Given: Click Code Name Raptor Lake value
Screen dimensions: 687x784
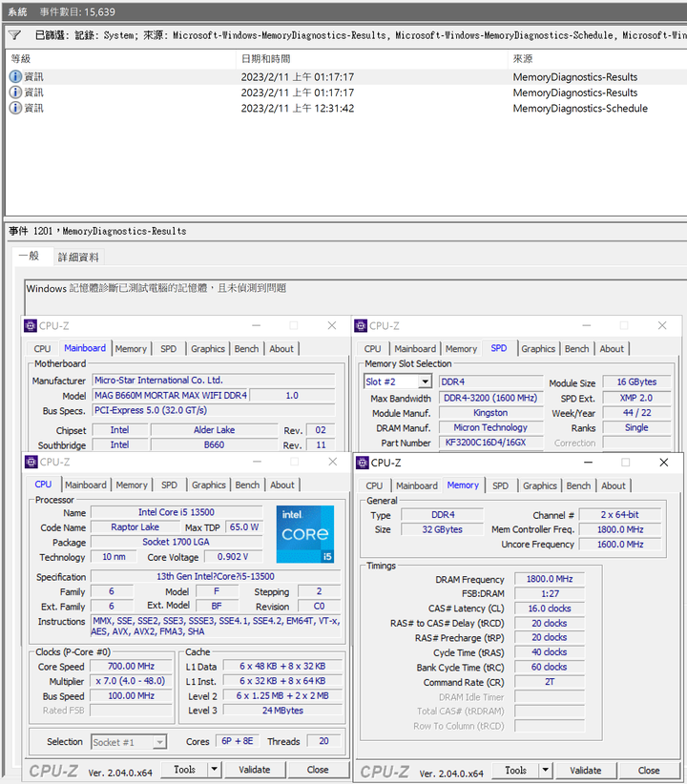Looking at the screenshot, I should pyautogui.click(x=135, y=527).
